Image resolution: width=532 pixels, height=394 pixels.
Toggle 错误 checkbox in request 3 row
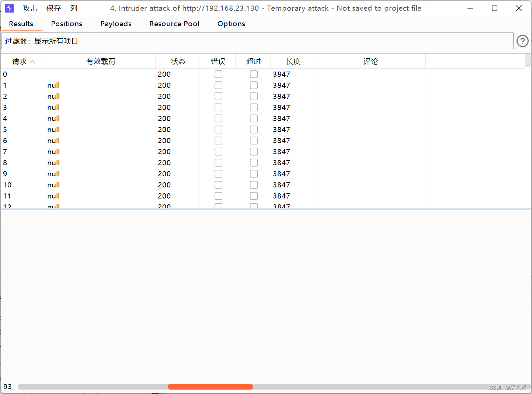218,107
